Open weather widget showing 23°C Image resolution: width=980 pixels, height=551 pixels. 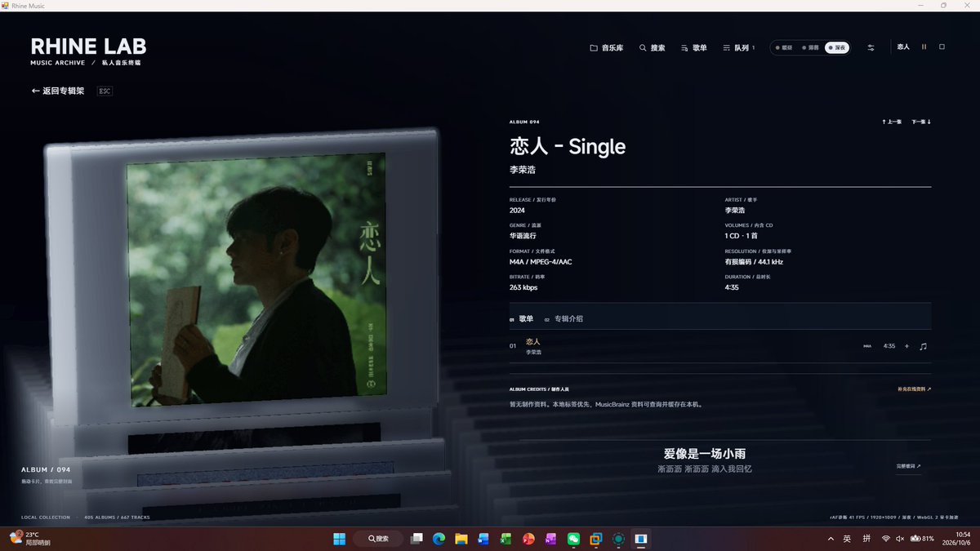point(29,539)
